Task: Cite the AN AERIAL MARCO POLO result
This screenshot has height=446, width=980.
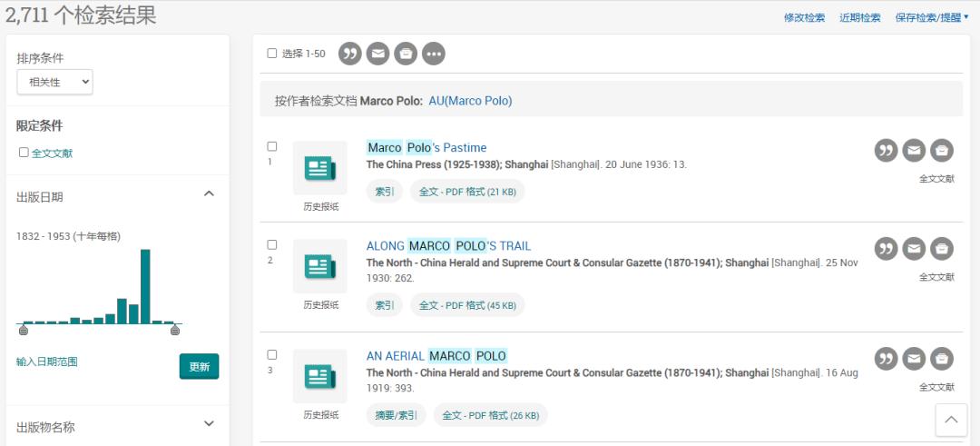Action: pyautogui.click(x=886, y=359)
